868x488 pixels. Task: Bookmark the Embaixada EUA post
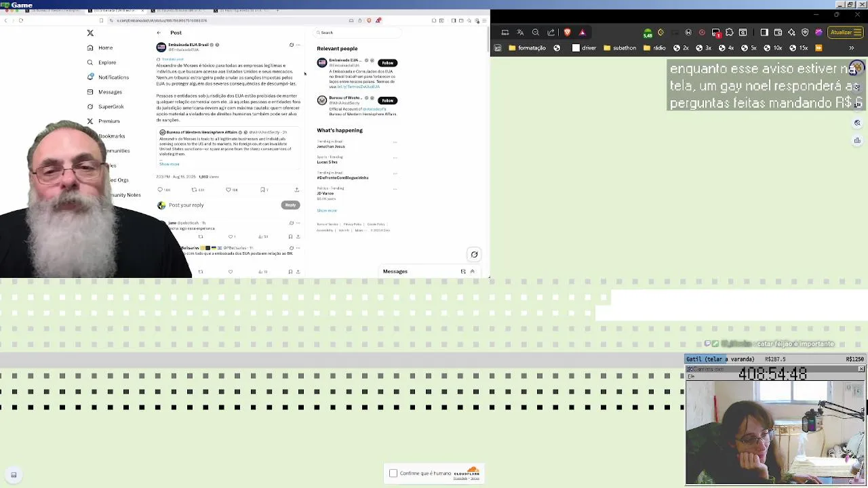coord(262,190)
